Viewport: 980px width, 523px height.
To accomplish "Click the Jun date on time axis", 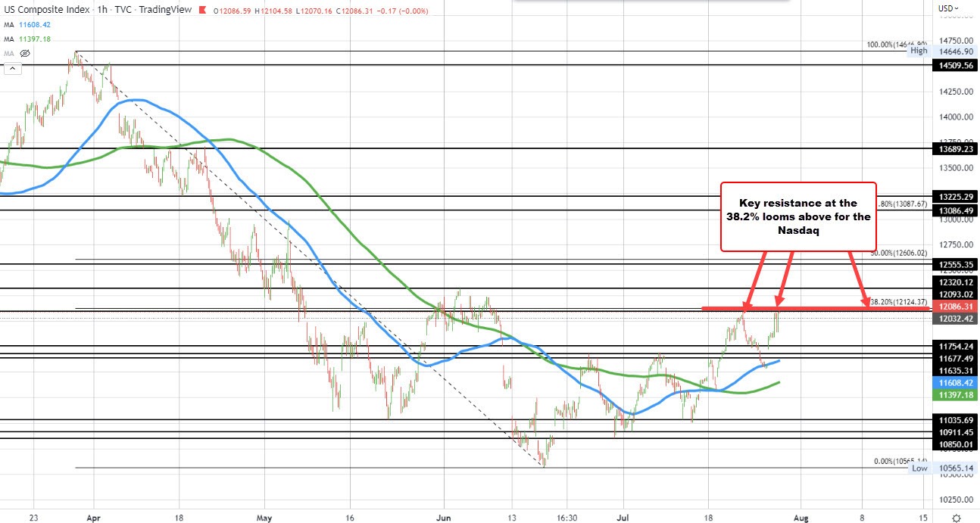I will [444, 518].
